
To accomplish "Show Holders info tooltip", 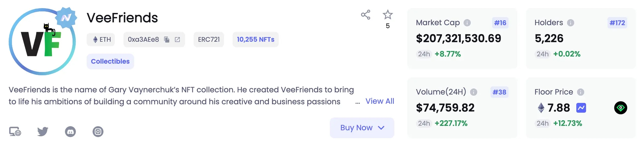I will 570,23.
